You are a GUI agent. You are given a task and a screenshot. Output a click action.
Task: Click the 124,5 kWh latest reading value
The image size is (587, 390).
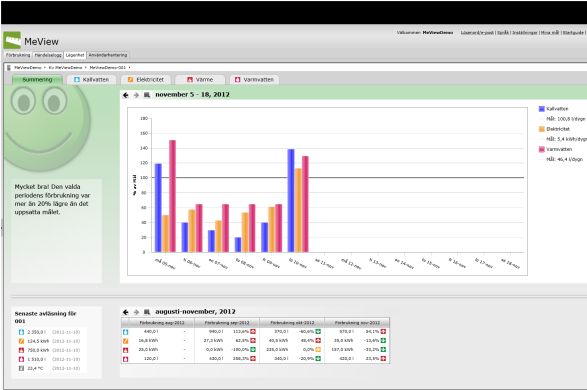click(x=38, y=341)
